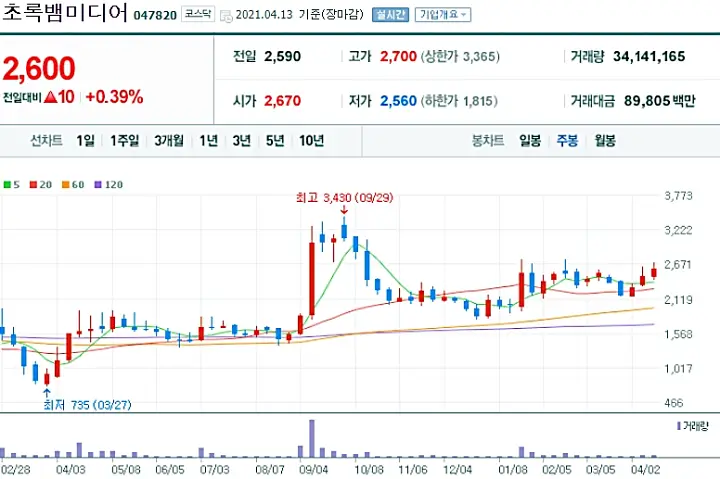Switch to 주봉 candlestick chart
The image size is (720, 479).
coord(567,140)
